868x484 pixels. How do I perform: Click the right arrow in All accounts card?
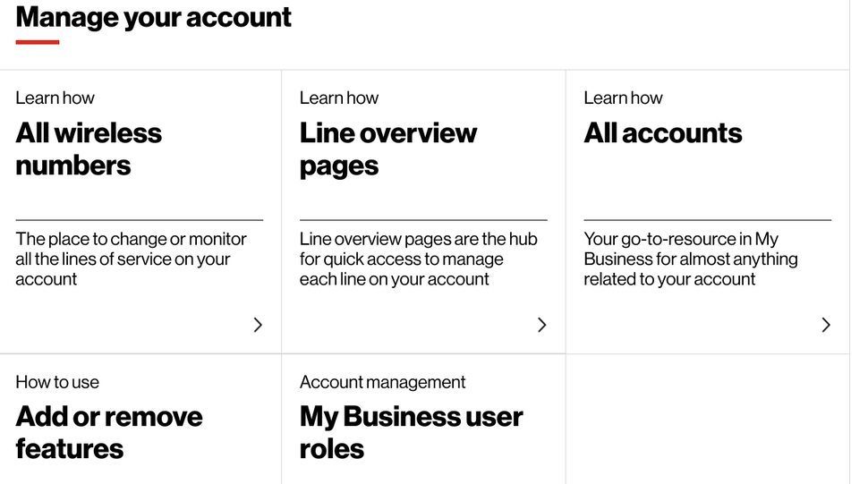pyautogui.click(x=826, y=325)
